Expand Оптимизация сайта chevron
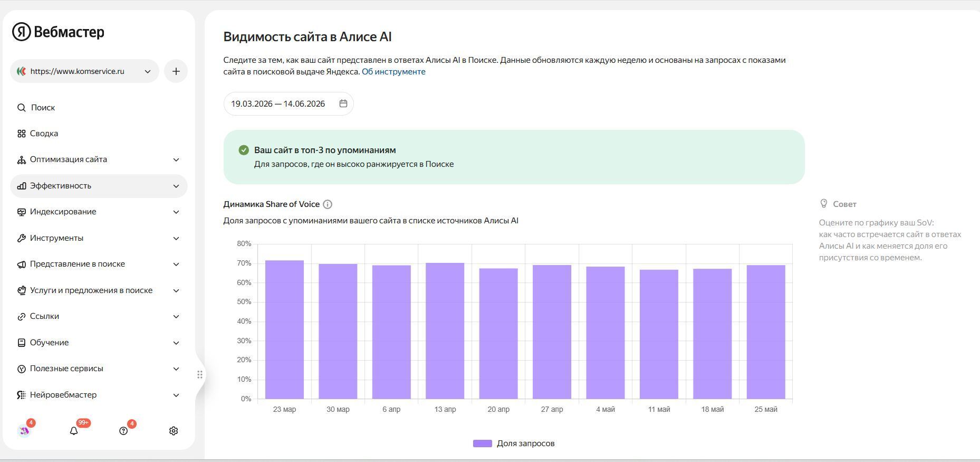The height and width of the screenshot is (462, 980). pyautogui.click(x=176, y=159)
